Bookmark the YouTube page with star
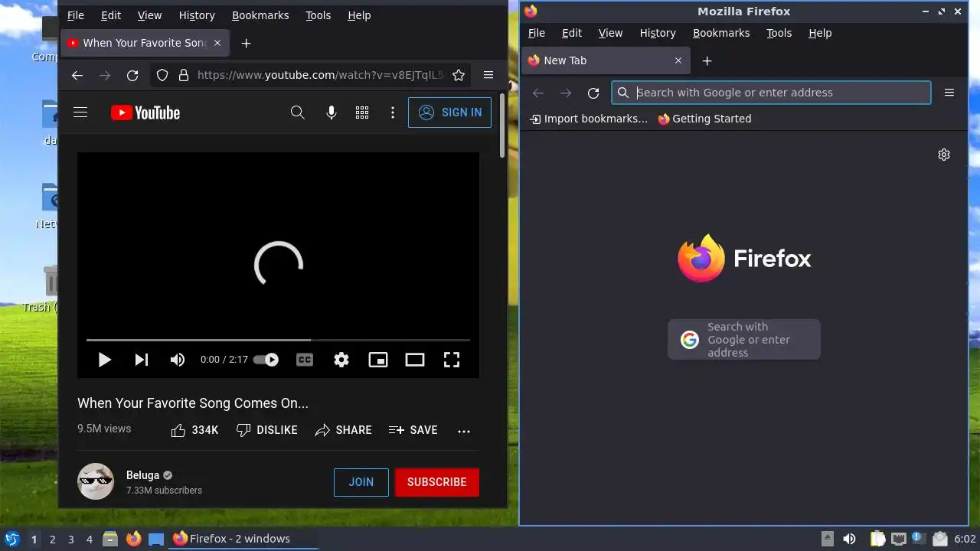 pos(459,75)
